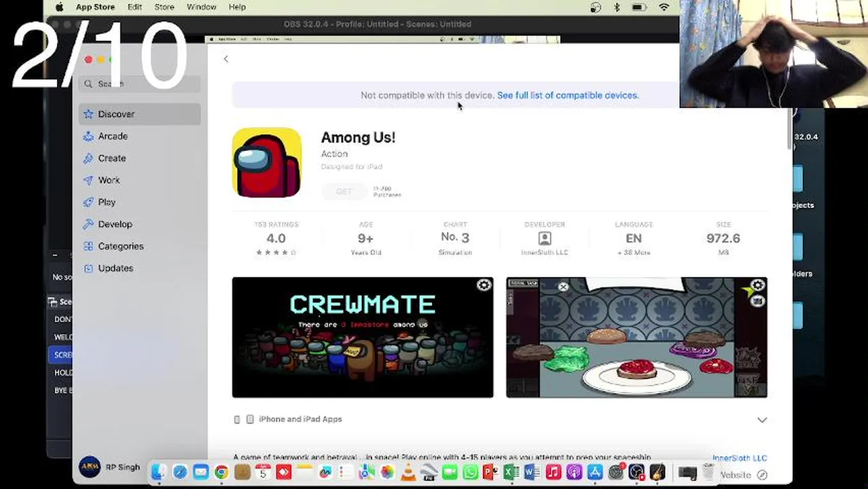Screen dimensions: 868x489
Task: Open System Settings from the Dock
Action: coord(616,472)
